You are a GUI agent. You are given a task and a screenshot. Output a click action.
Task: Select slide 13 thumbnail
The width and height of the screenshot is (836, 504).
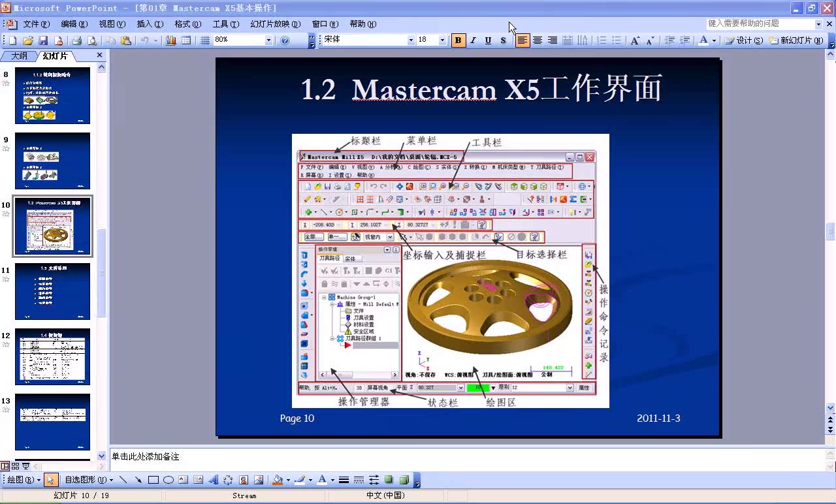click(53, 422)
